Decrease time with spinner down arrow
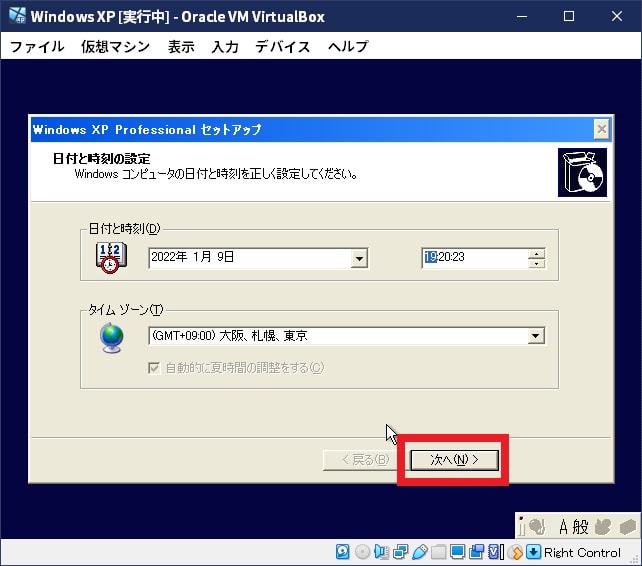 coord(536,263)
